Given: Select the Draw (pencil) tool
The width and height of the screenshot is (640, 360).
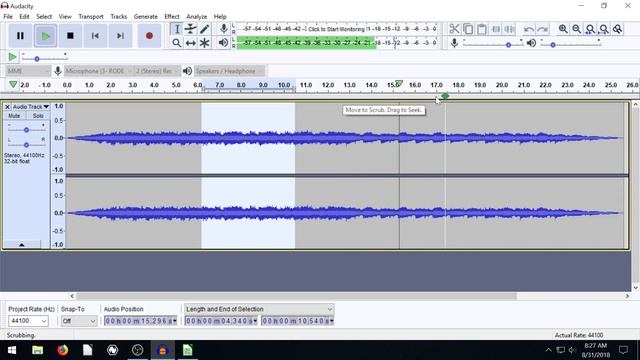Looking at the screenshot, I should (204, 29).
